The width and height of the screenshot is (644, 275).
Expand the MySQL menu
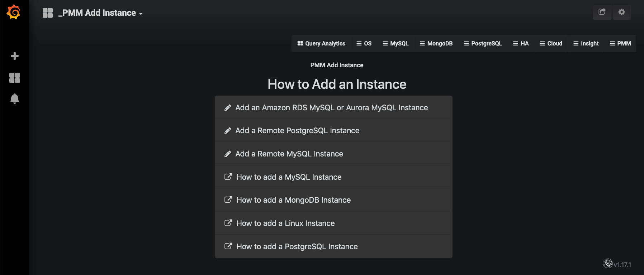coord(396,43)
